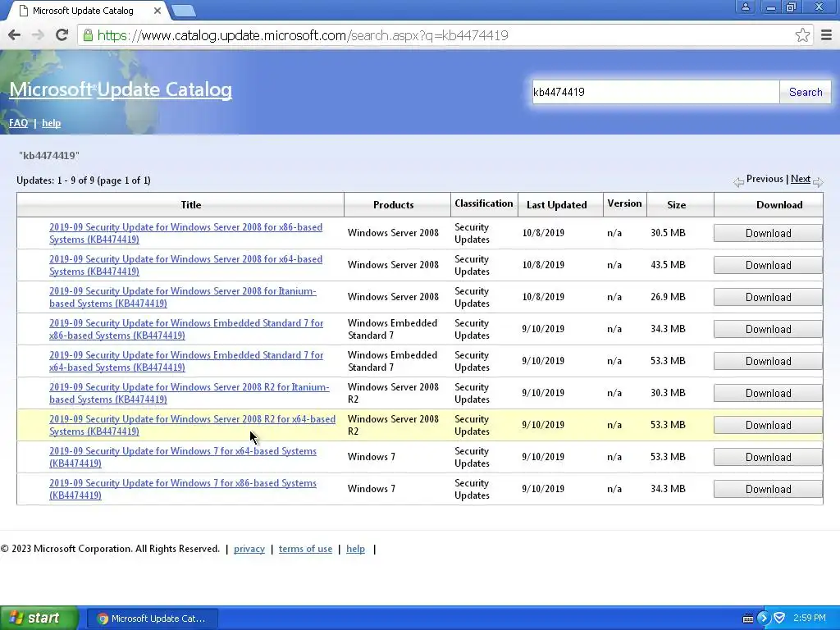Download the Windows 7 x64 update
Viewport: 840px width, 630px height.
coord(768,457)
